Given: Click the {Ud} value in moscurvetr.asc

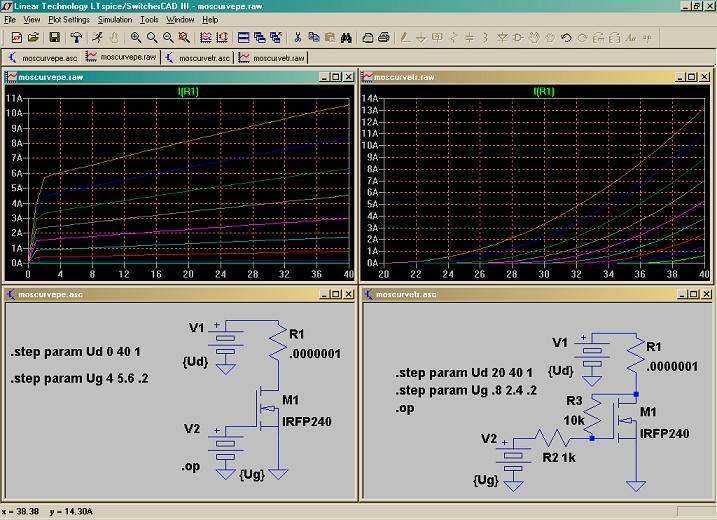Looking at the screenshot, I should tap(560, 370).
